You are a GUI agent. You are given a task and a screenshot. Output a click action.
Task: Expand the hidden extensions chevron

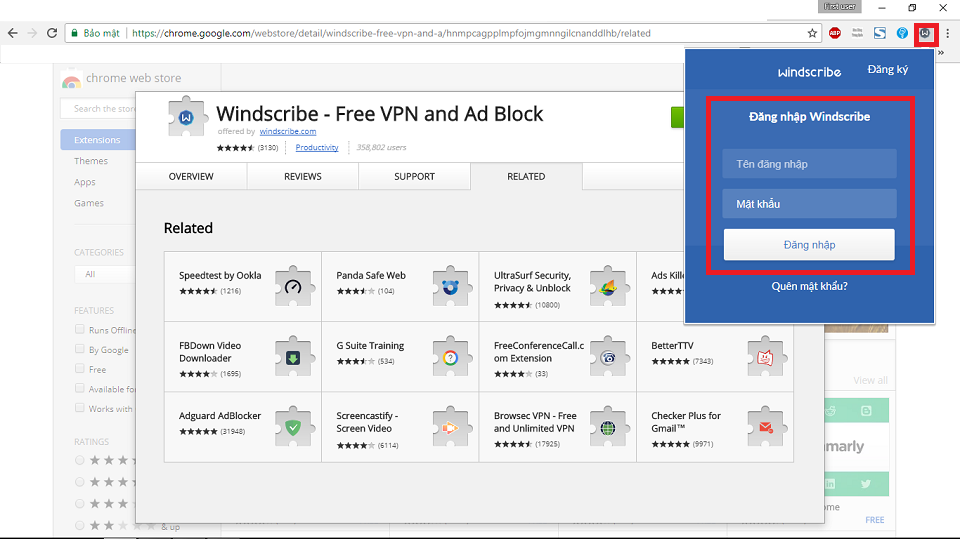coord(941,53)
